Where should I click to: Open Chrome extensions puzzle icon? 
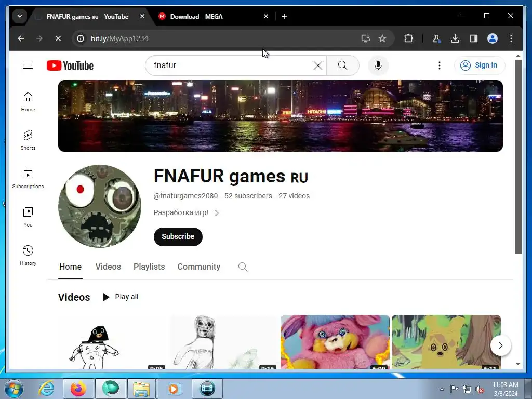coord(408,38)
